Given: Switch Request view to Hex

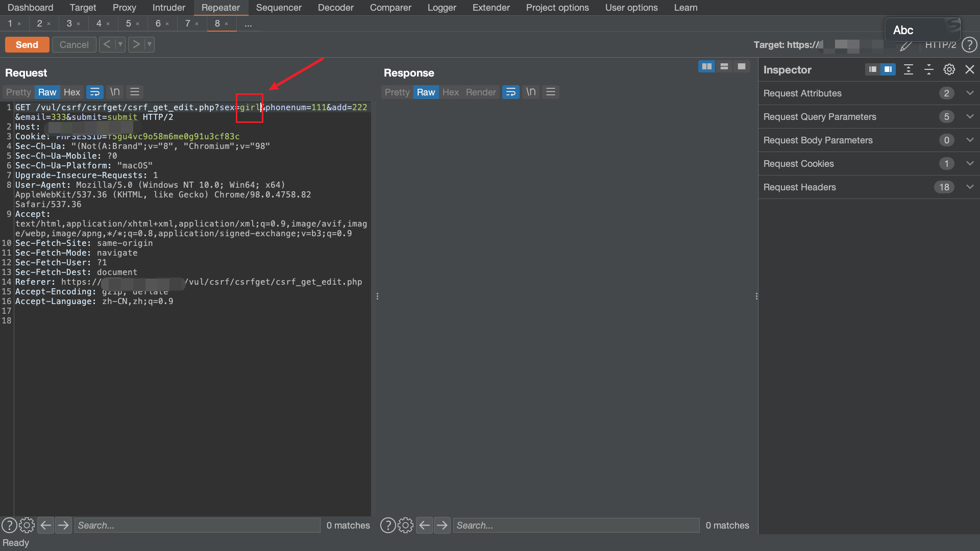Looking at the screenshot, I should pos(72,92).
